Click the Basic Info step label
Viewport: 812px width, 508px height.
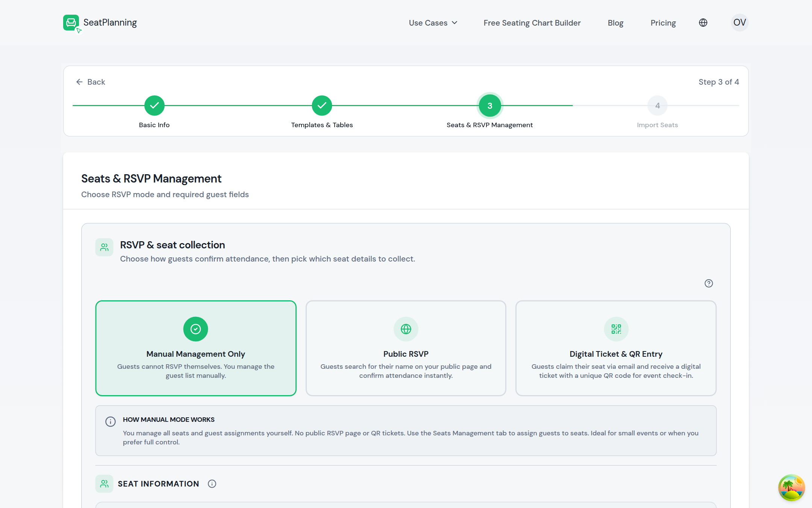coord(154,125)
